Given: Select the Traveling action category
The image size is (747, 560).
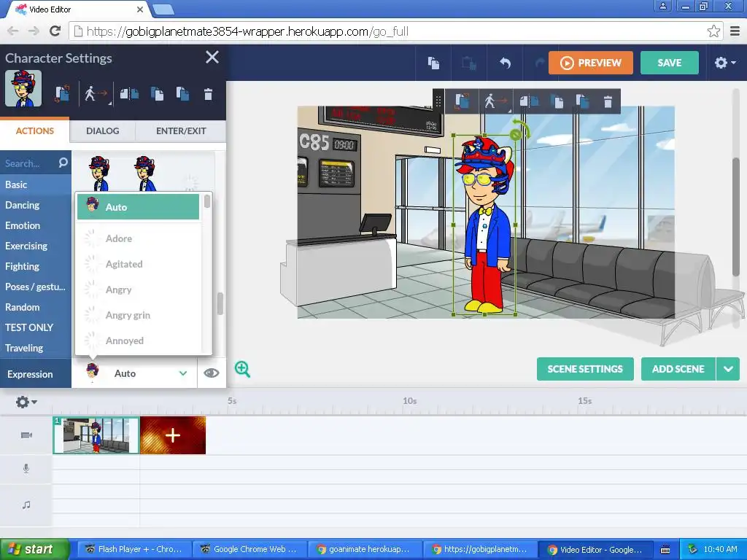Looking at the screenshot, I should point(36,348).
